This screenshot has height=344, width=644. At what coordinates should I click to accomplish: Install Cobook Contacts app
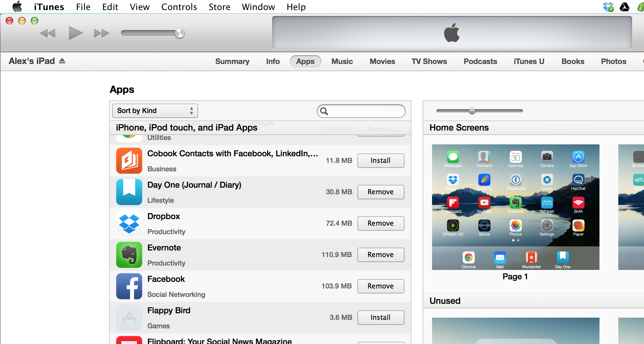click(x=380, y=161)
